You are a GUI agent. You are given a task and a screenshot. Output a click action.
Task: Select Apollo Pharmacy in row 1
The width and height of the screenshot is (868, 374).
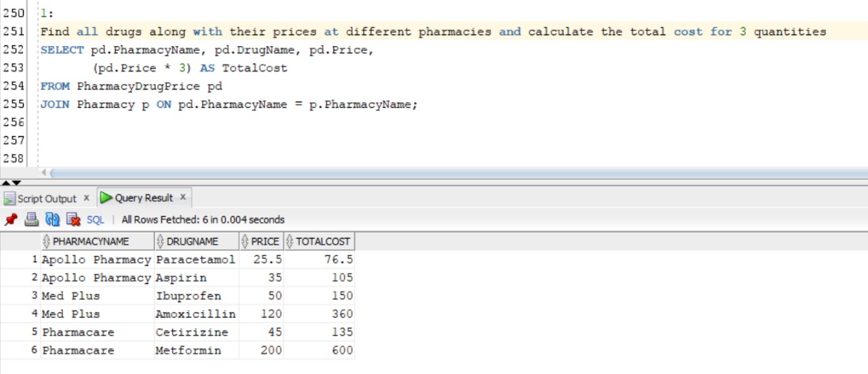pyautogui.click(x=96, y=259)
